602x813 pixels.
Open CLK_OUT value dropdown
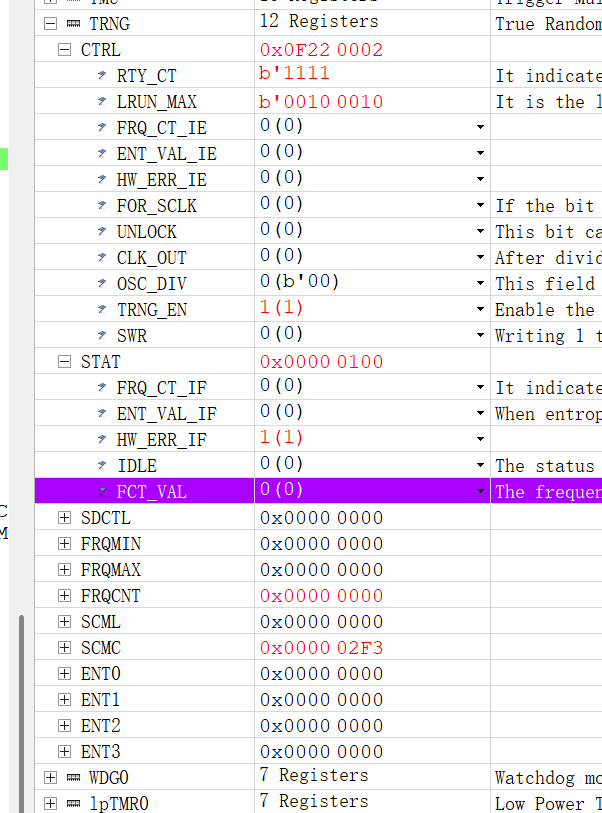(x=481, y=257)
